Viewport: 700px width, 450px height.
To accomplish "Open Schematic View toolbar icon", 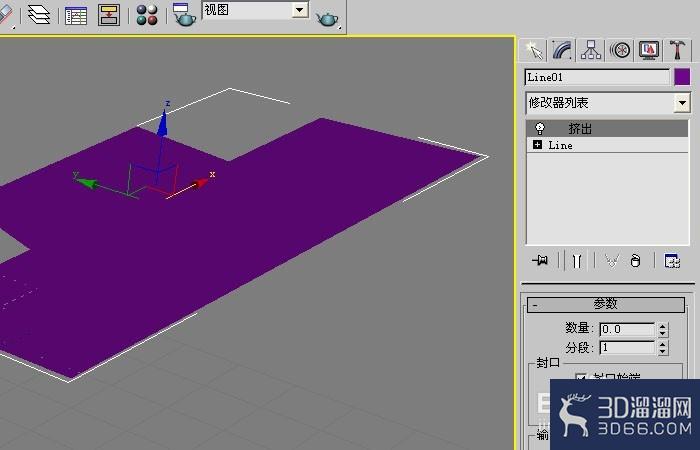I will coord(108,15).
